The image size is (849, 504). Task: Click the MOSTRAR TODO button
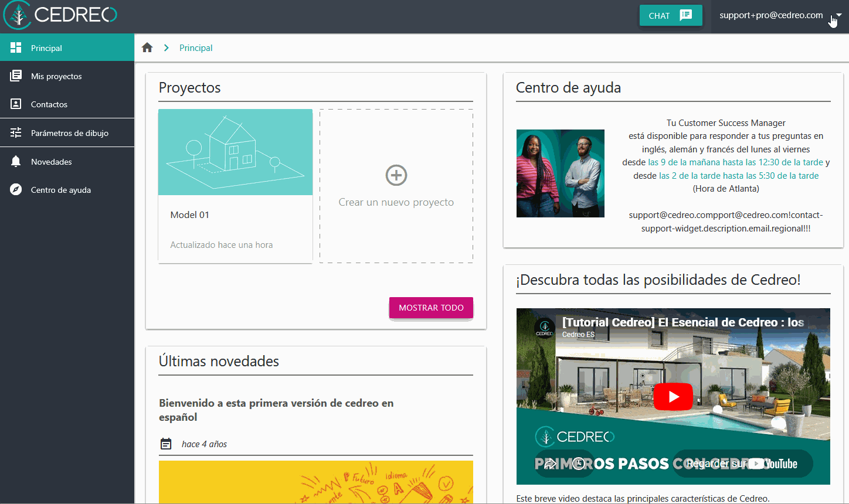pyautogui.click(x=431, y=308)
